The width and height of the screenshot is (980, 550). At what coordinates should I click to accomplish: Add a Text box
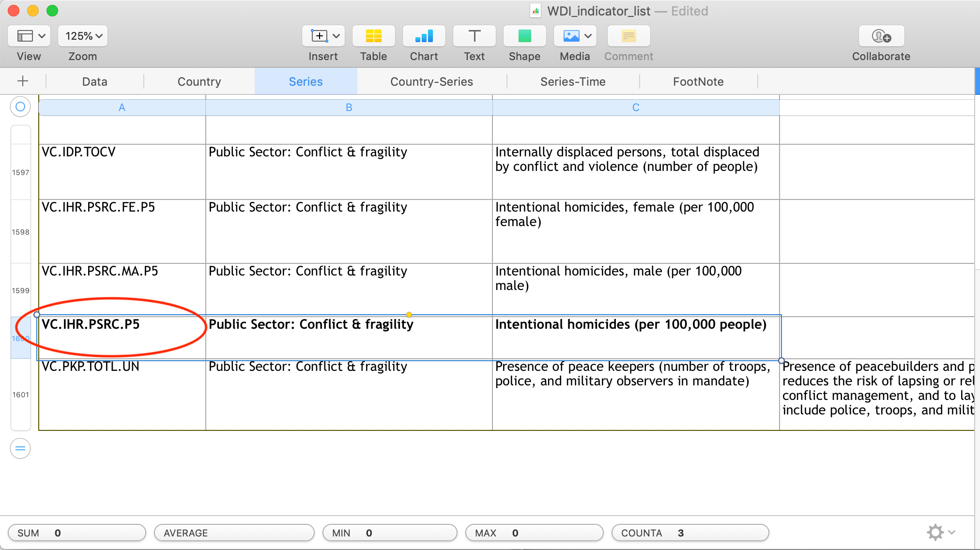tap(474, 36)
